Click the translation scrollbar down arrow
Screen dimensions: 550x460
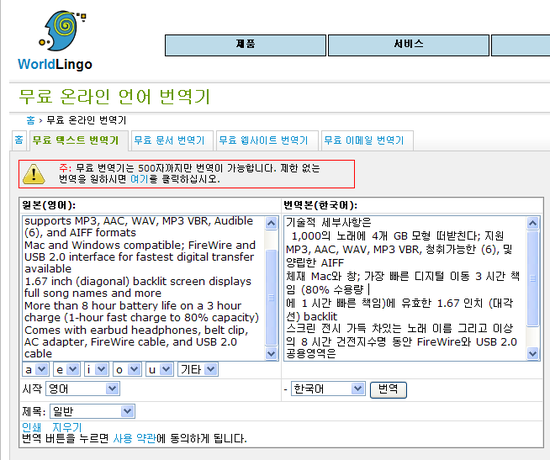[x=533, y=353]
